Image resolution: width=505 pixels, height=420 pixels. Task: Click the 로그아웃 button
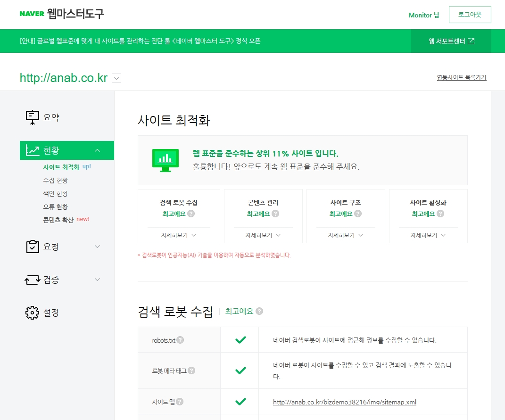470,15
